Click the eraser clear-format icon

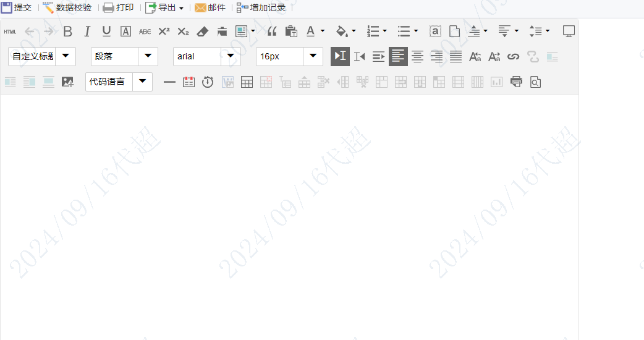pos(203,32)
